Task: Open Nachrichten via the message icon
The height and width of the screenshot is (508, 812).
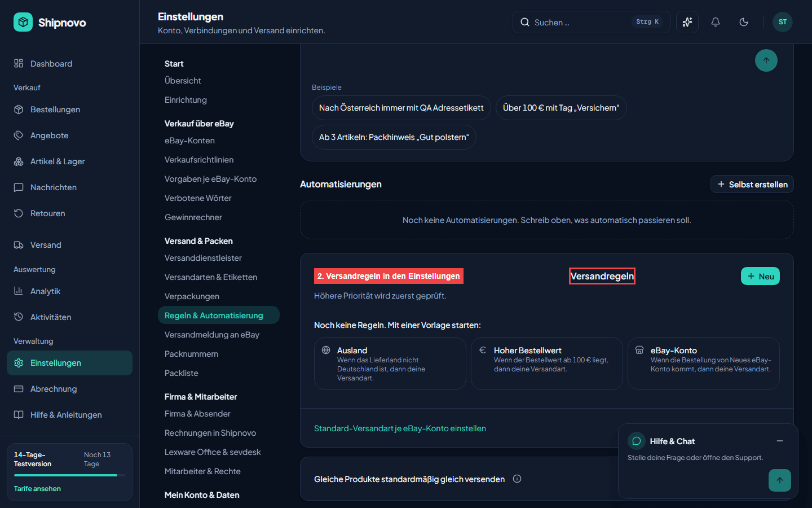Action: [19, 187]
